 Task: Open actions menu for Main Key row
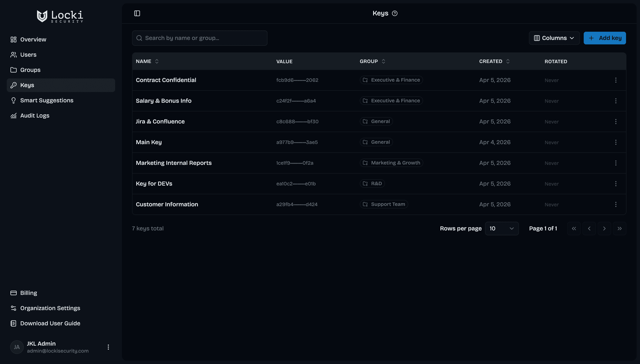point(615,142)
